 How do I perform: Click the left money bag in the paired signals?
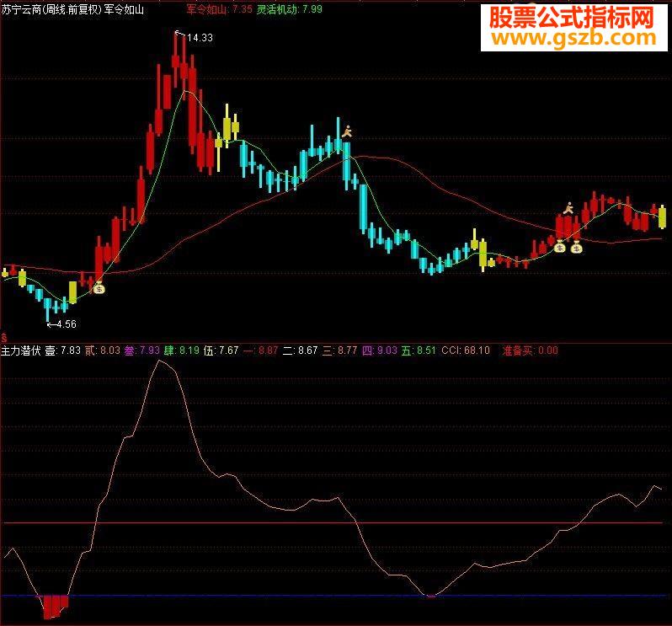point(560,247)
